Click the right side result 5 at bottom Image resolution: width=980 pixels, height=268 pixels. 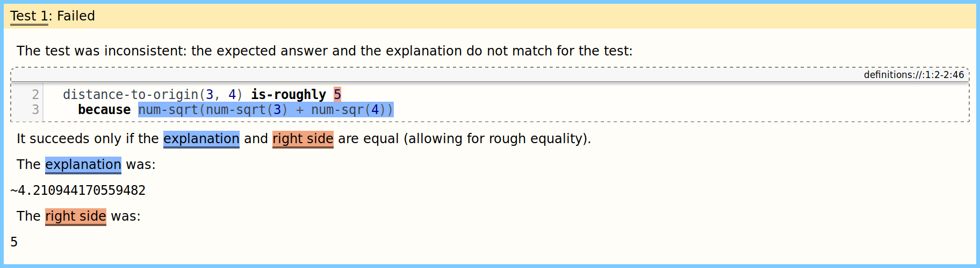point(14,242)
